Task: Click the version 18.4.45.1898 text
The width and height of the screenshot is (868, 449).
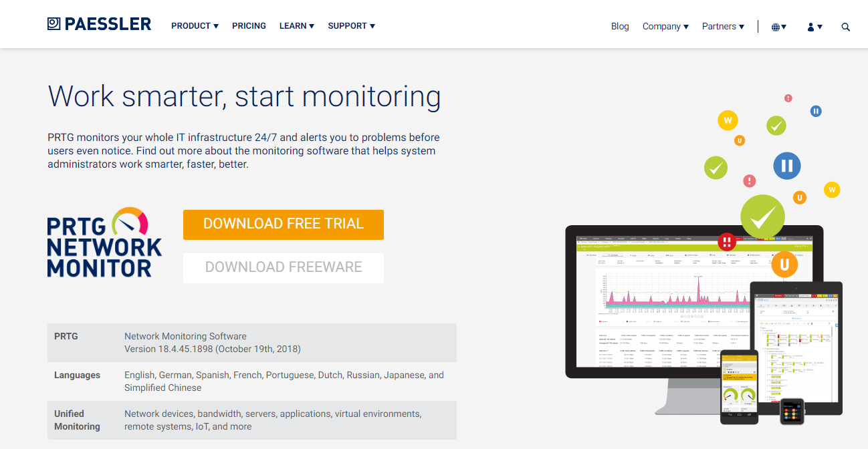Action: click(x=213, y=349)
